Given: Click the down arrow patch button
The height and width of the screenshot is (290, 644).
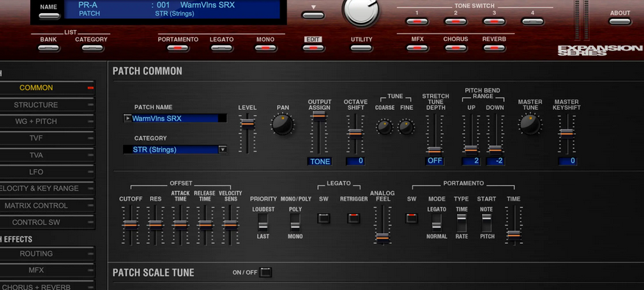Looking at the screenshot, I should click(313, 15).
